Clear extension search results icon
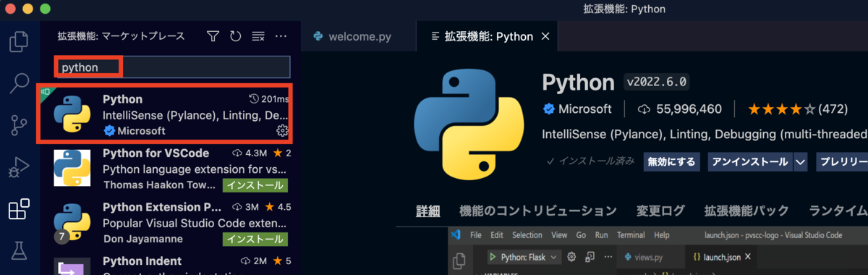The image size is (868, 275). click(258, 35)
